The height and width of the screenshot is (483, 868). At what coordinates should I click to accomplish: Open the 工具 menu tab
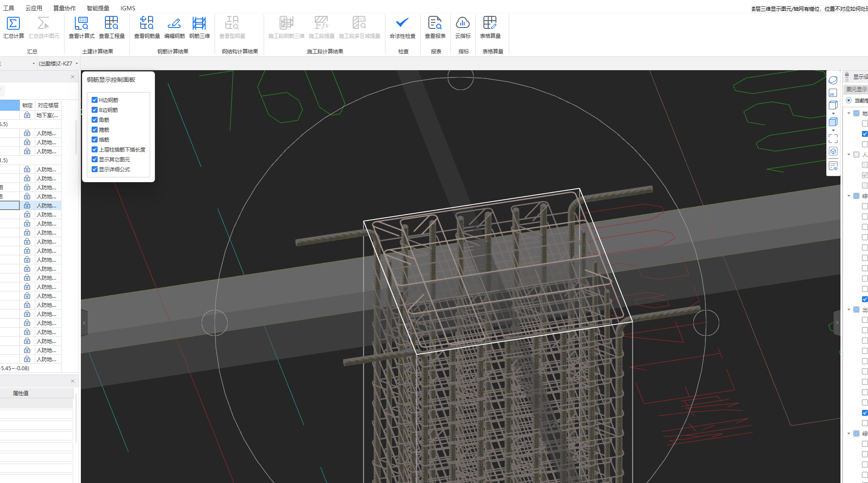9,8
